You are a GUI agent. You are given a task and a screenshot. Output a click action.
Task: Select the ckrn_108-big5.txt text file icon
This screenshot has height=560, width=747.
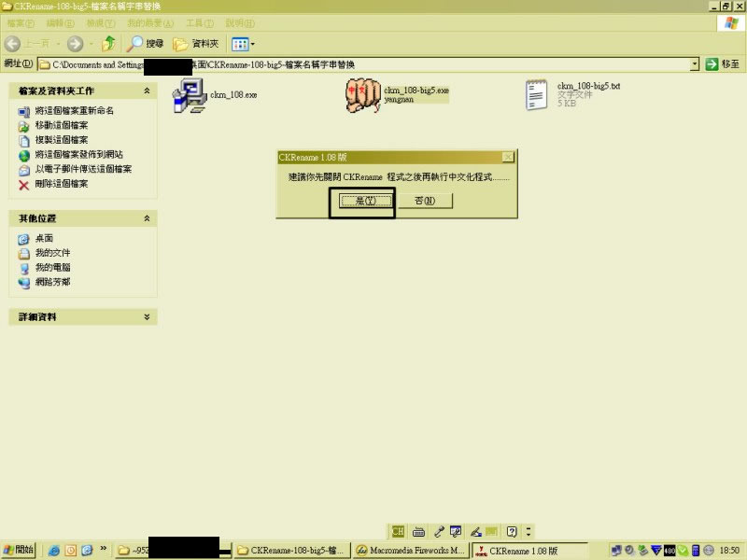(x=536, y=95)
